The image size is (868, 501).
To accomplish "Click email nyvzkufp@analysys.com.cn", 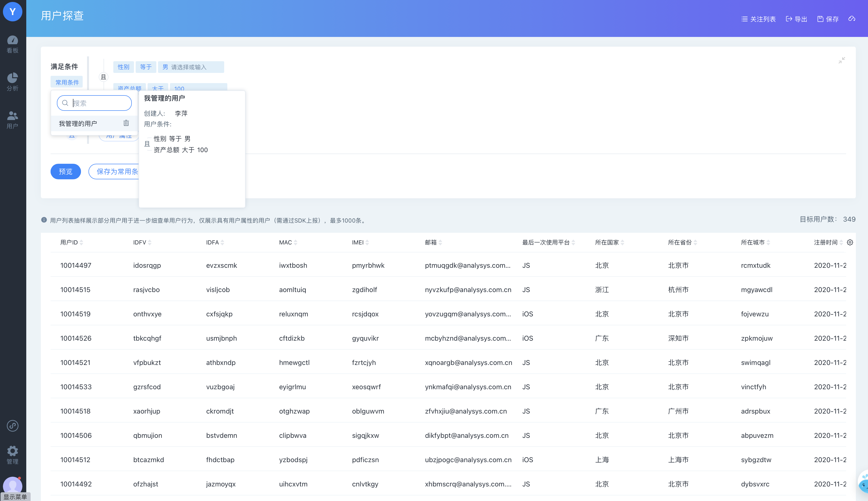I will click(468, 290).
